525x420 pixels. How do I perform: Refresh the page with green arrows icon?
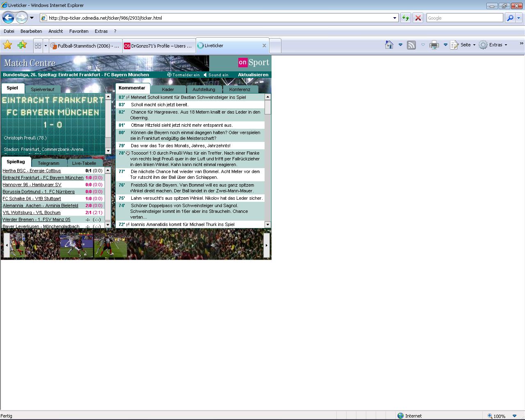point(405,18)
